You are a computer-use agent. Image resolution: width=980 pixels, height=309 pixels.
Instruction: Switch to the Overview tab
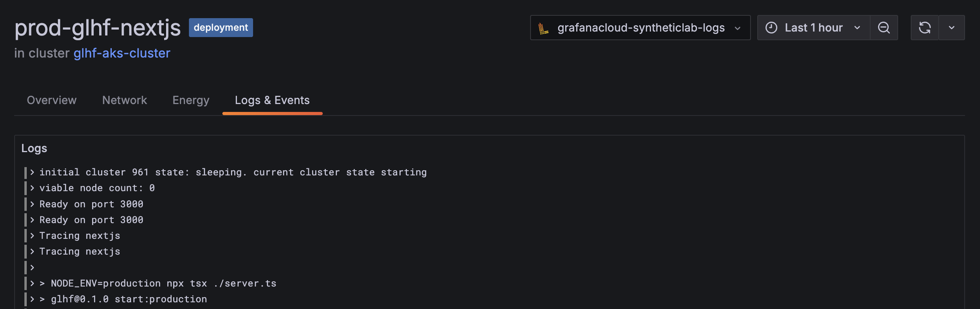[52, 100]
